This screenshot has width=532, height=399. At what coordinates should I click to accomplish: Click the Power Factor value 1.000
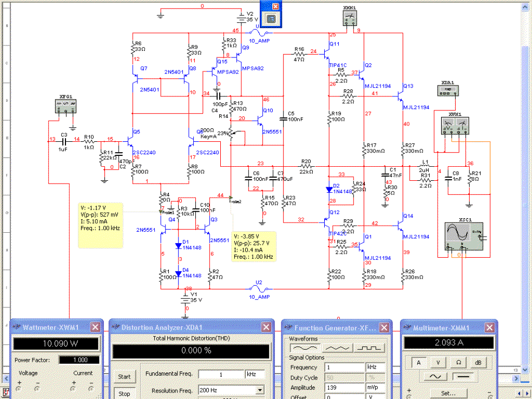[80, 360]
